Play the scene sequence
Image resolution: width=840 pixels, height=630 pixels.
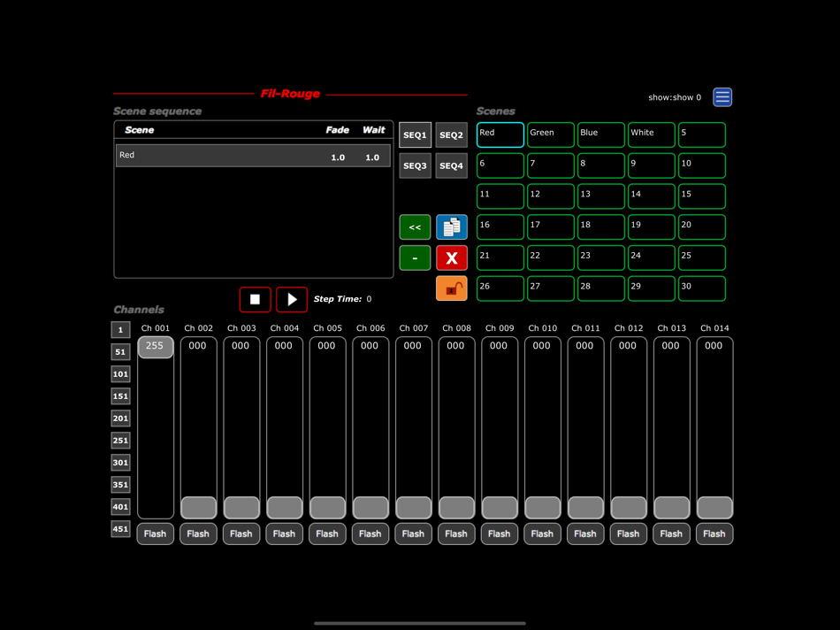click(x=292, y=299)
